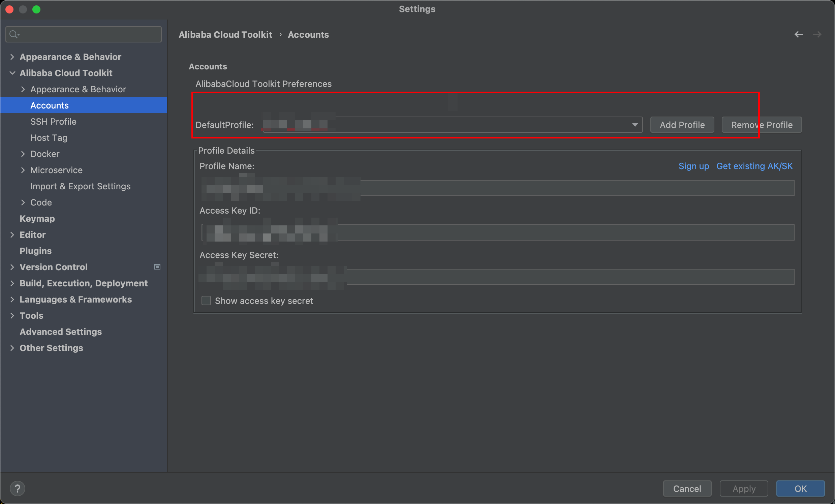Open the Host Tag settings page
Image resolution: width=835 pixels, height=504 pixels.
click(x=49, y=138)
